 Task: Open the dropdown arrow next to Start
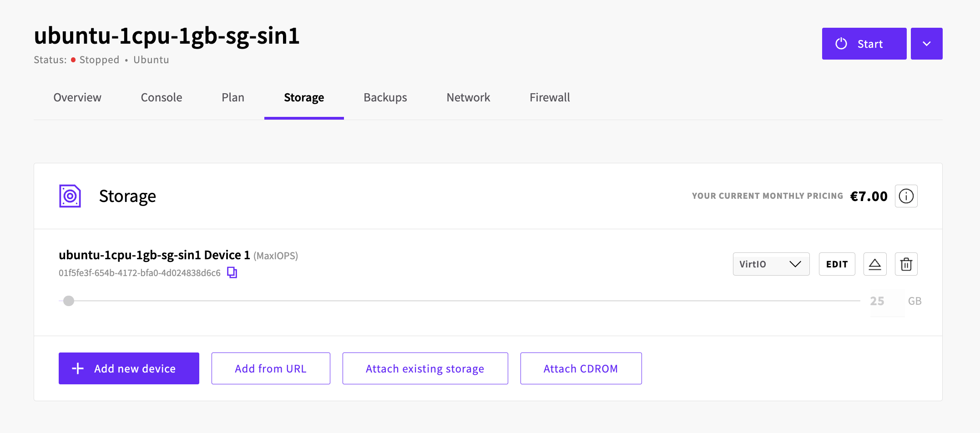tap(926, 44)
